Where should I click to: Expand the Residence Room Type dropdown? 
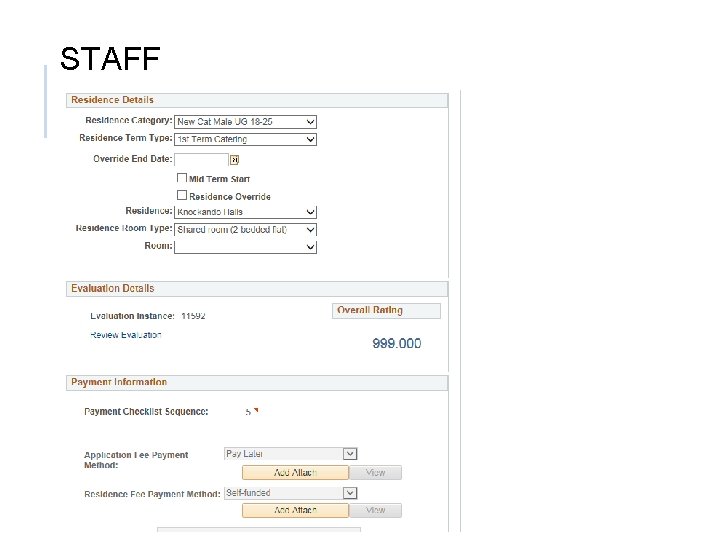tap(245, 229)
